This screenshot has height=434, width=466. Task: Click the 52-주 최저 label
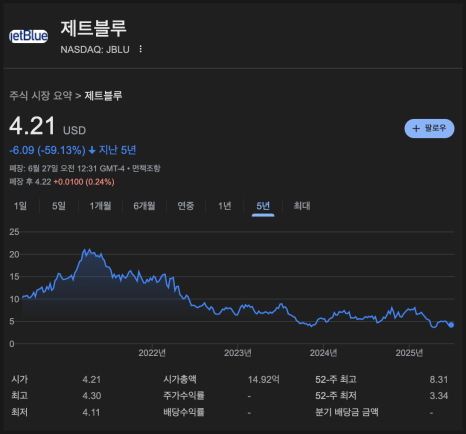336,396
